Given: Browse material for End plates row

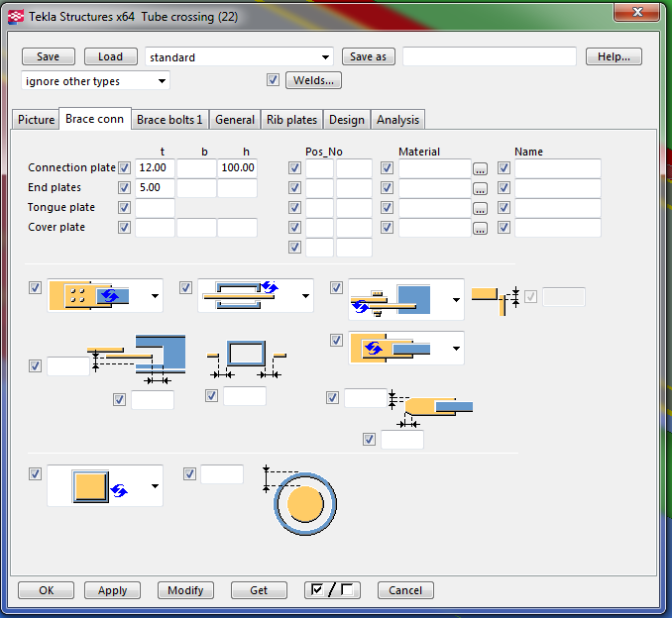Looking at the screenshot, I should point(480,188).
